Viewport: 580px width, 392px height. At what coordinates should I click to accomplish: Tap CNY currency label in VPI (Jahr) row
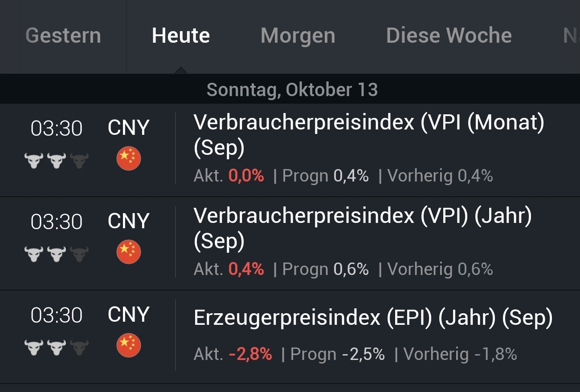(x=128, y=221)
